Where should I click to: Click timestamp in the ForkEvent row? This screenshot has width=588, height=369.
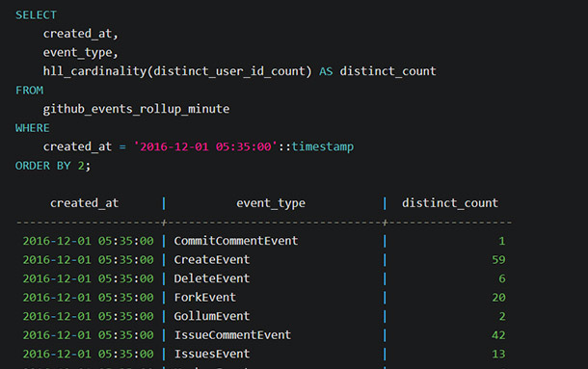[x=88, y=298]
